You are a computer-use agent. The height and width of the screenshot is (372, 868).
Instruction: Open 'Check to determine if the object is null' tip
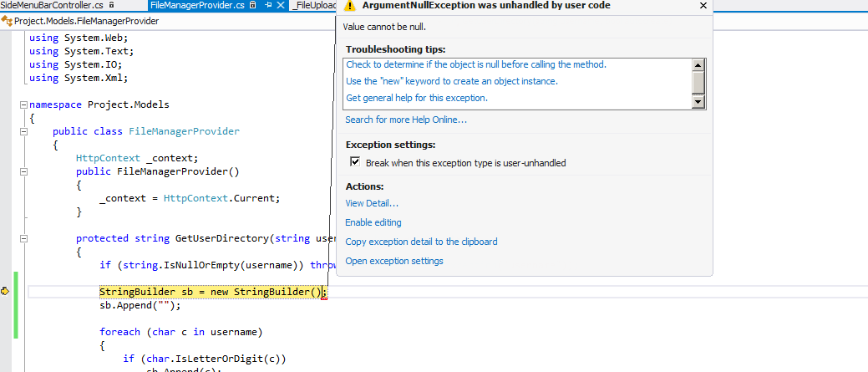[476, 64]
